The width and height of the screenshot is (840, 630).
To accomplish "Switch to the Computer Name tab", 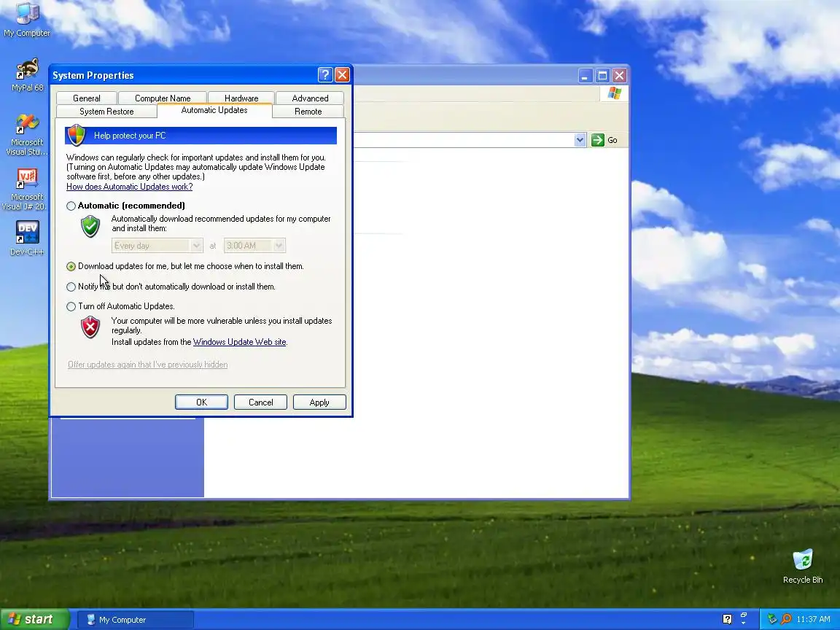I will [163, 98].
